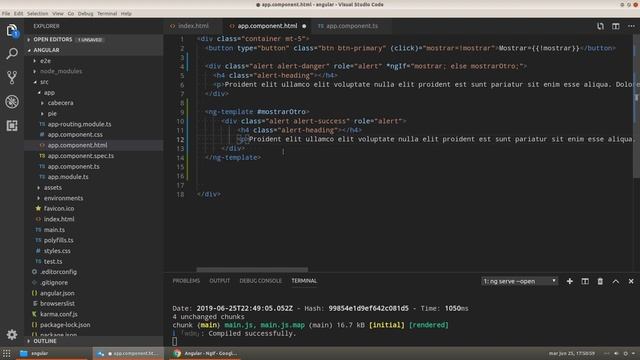Select the Terminal panel tab
The width and height of the screenshot is (640, 360).
pyautogui.click(x=304, y=281)
